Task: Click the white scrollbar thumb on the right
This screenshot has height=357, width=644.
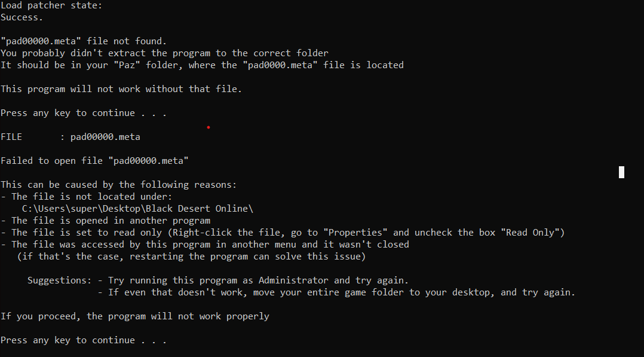Action: point(621,172)
